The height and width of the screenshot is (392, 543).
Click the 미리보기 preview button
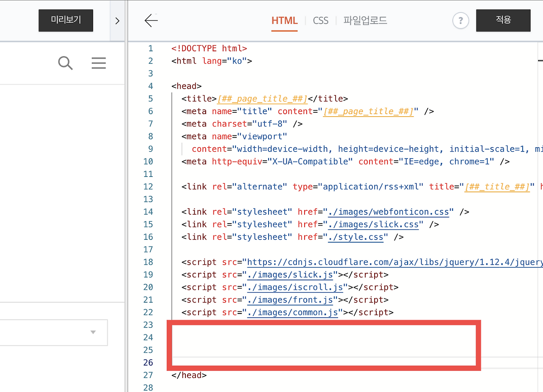click(66, 20)
